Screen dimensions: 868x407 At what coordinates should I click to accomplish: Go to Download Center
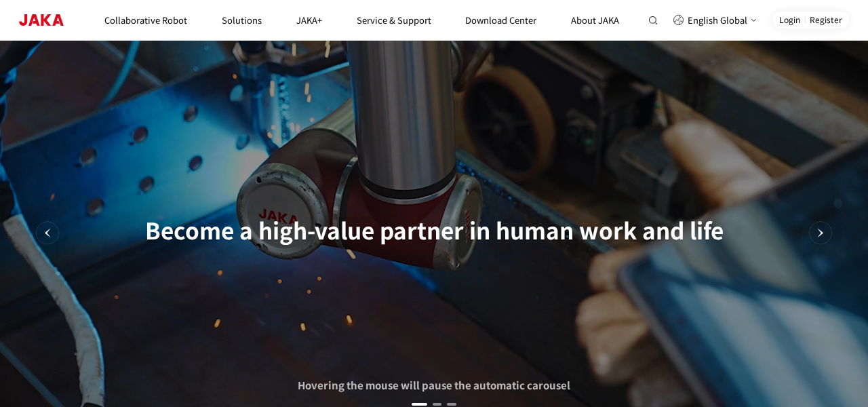point(500,20)
